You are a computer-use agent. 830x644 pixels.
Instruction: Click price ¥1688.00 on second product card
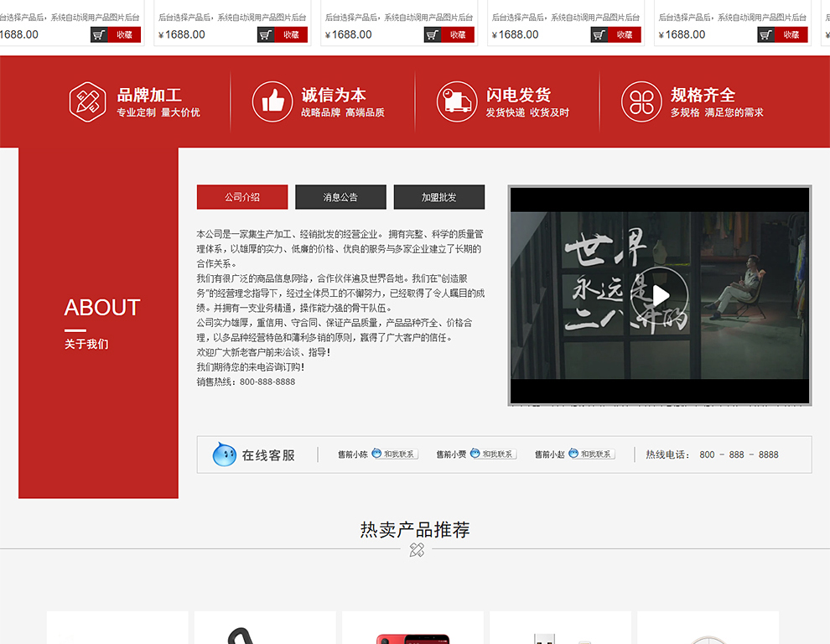[182, 35]
